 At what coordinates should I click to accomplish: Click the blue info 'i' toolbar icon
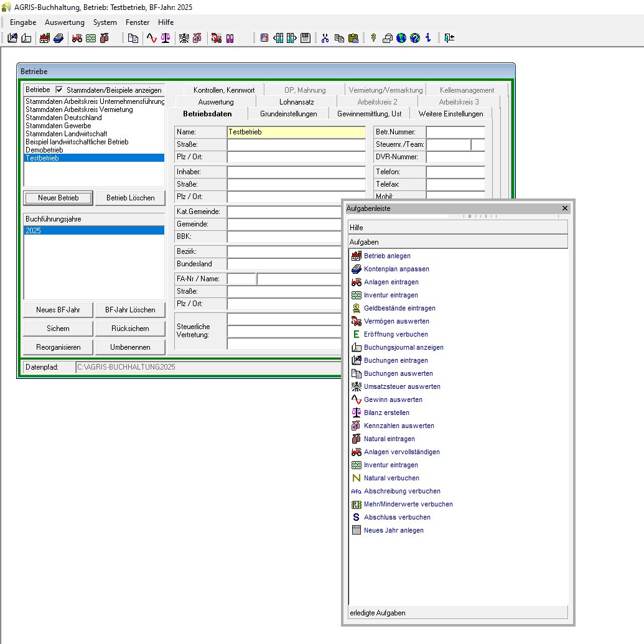[428, 38]
